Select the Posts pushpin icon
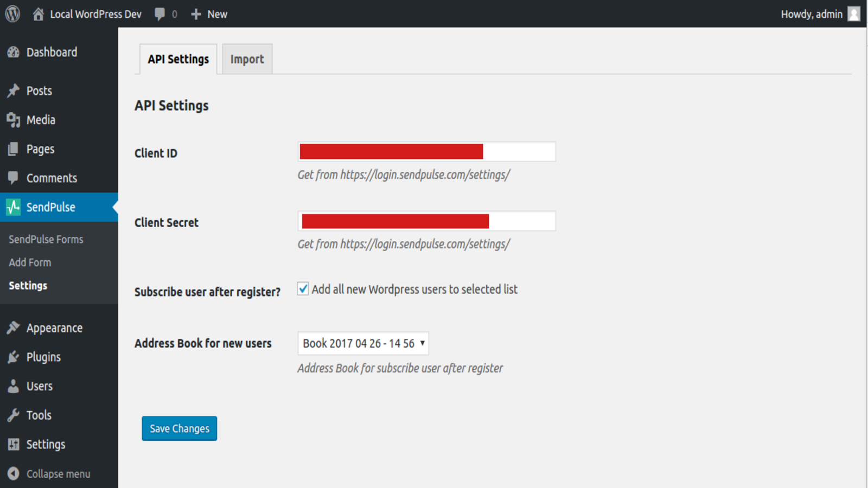Image resolution: width=868 pixels, height=488 pixels. tap(13, 91)
